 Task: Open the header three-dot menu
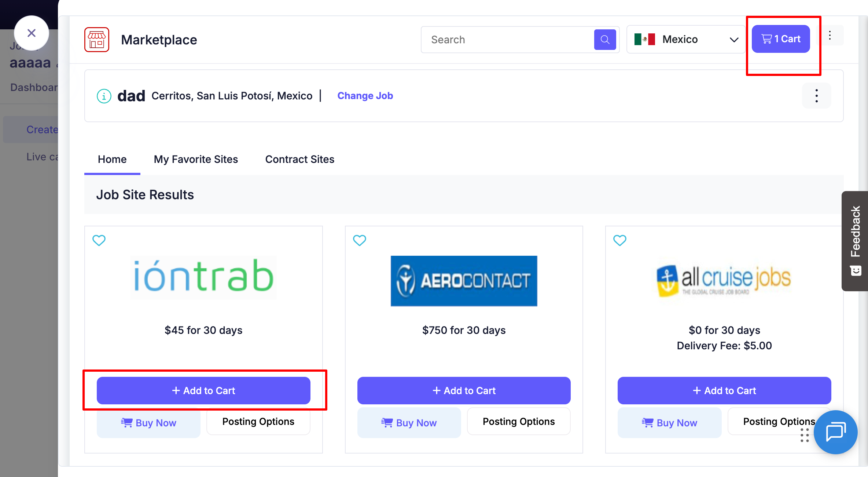click(x=830, y=36)
